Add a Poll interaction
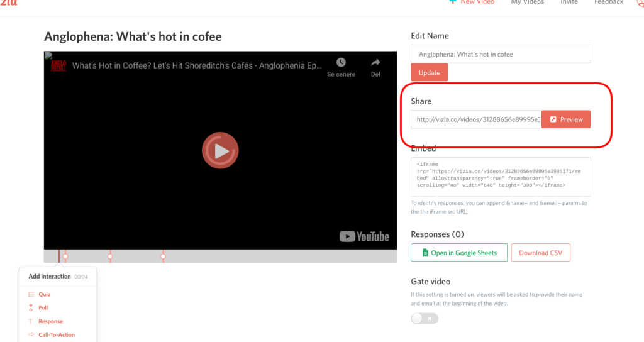Screen dimensions: 644x342 click(43, 307)
